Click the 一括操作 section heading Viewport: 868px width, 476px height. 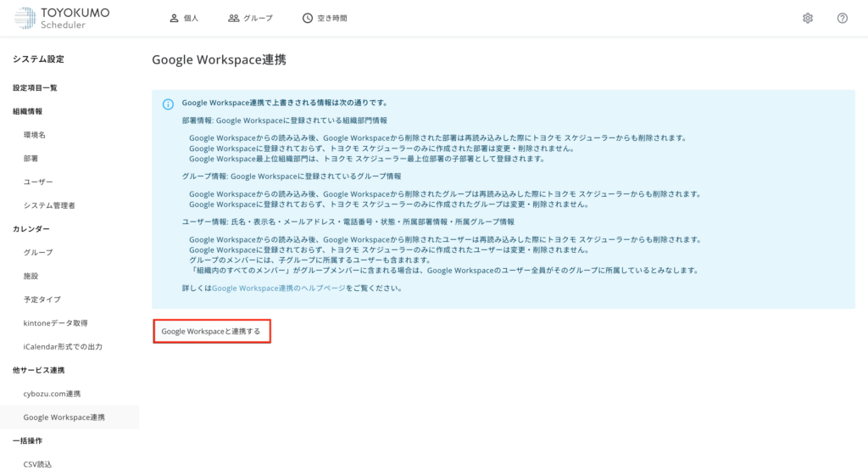click(28, 441)
